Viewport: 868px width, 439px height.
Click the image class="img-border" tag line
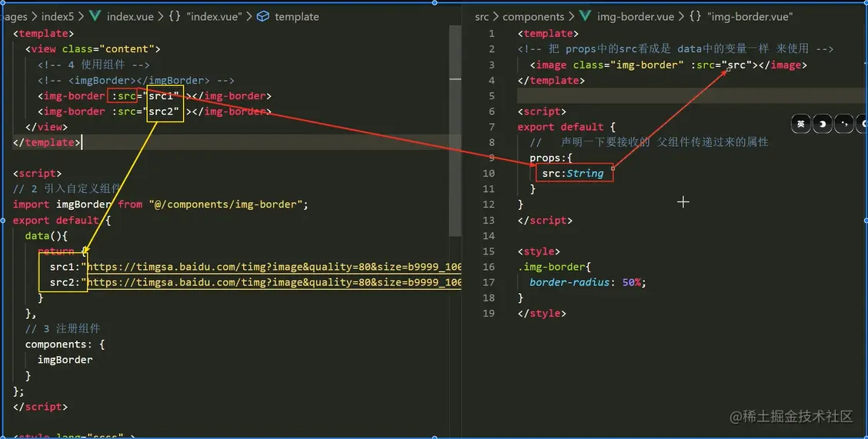coord(668,65)
